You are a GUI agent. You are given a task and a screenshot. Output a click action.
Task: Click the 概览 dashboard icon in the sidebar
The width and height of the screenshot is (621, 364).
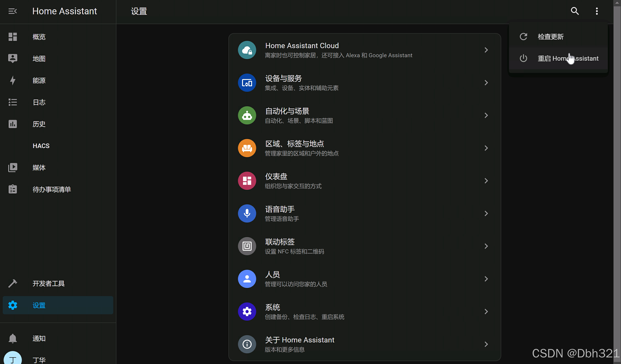pyautogui.click(x=13, y=37)
